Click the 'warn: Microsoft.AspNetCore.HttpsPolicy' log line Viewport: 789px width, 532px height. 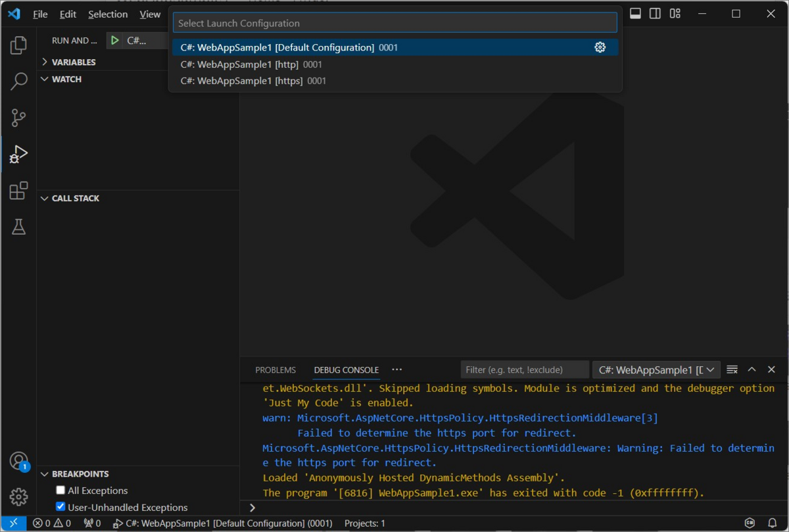460,418
